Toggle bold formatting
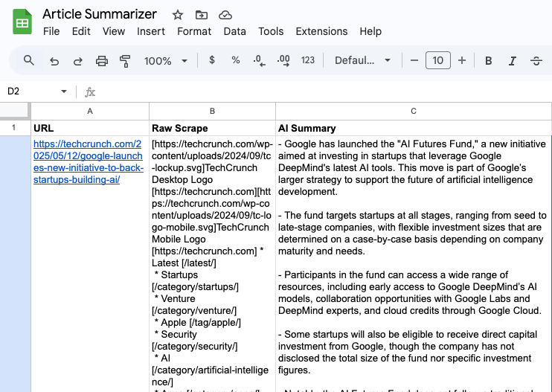The height and width of the screenshot is (392, 552). 488,61
